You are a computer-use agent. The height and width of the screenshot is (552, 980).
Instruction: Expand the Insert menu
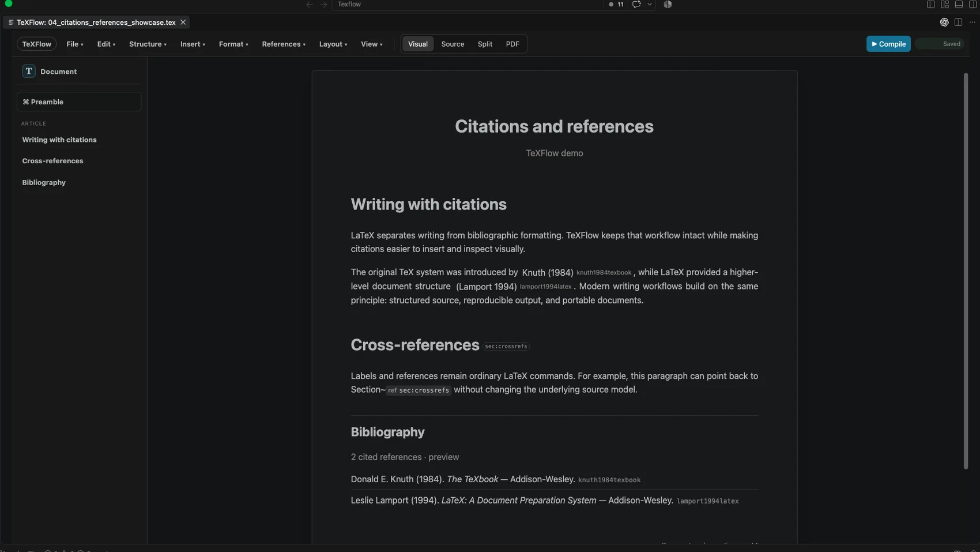[193, 44]
